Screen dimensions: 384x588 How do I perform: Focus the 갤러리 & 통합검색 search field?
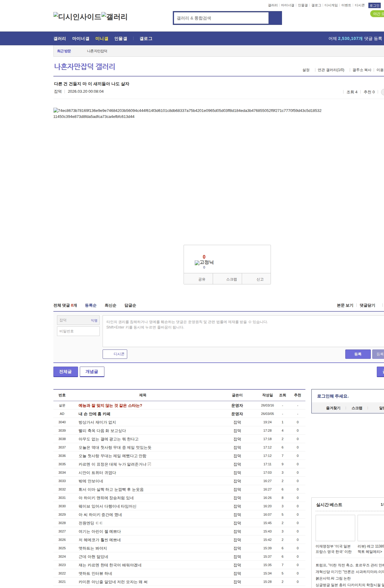click(x=221, y=18)
